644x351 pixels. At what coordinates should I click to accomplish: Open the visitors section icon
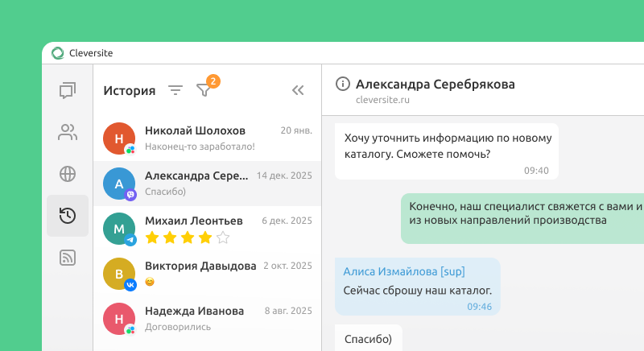[x=68, y=133]
